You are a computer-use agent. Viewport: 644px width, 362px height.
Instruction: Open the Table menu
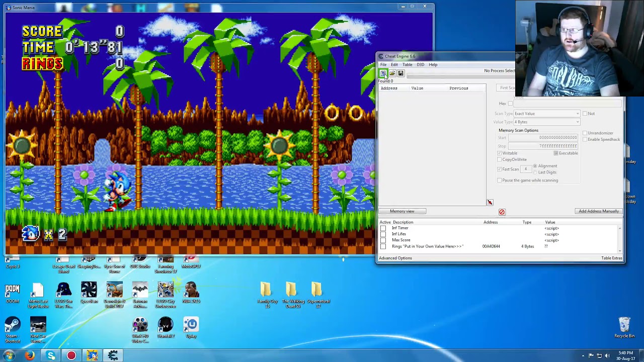pos(407,65)
